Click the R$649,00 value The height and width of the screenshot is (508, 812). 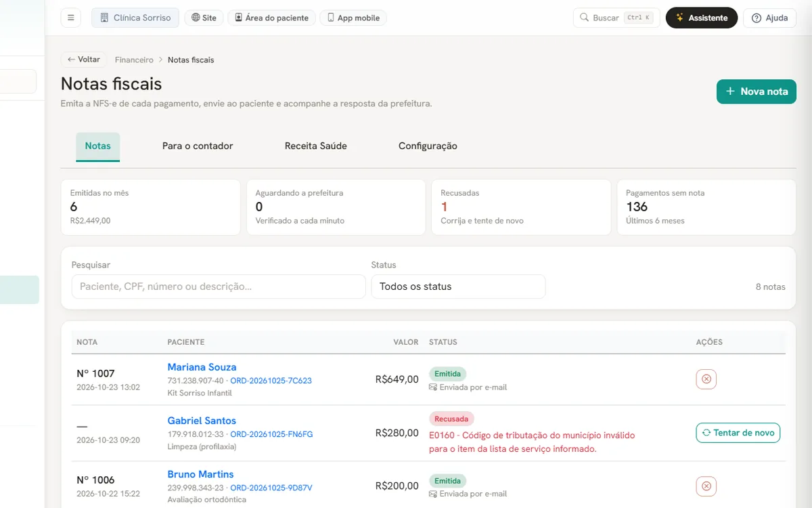point(397,379)
